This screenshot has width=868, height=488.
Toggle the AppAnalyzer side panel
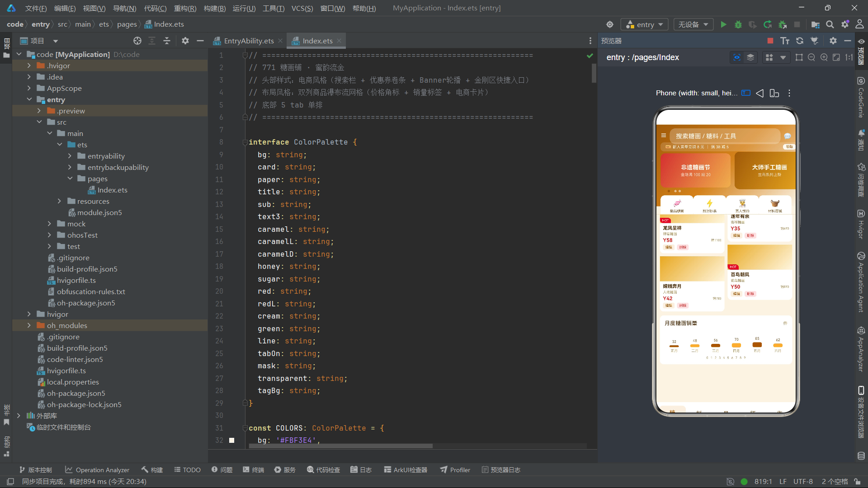click(x=861, y=349)
